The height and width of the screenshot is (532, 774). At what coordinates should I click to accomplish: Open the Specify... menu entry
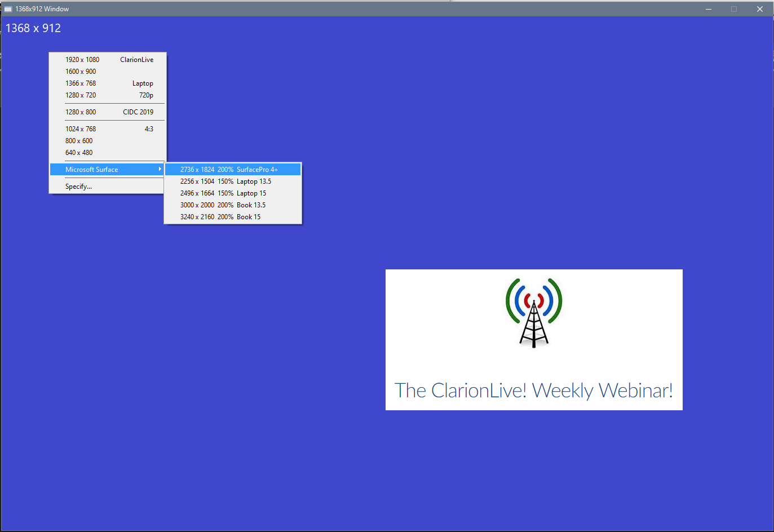click(79, 187)
